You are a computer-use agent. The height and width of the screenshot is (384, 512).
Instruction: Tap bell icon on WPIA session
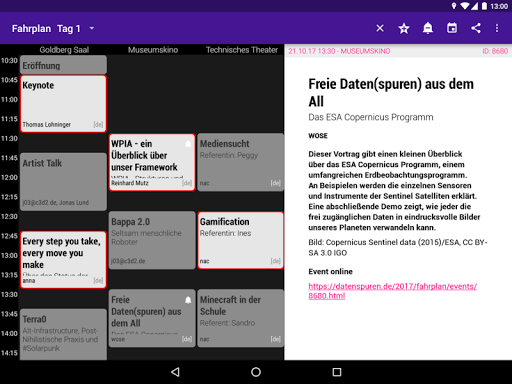tap(188, 144)
